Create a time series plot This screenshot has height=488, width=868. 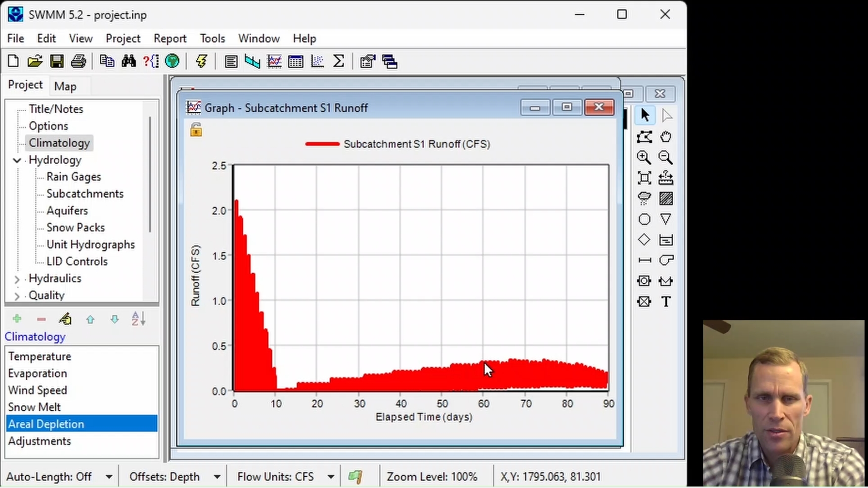(x=274, y=61)
